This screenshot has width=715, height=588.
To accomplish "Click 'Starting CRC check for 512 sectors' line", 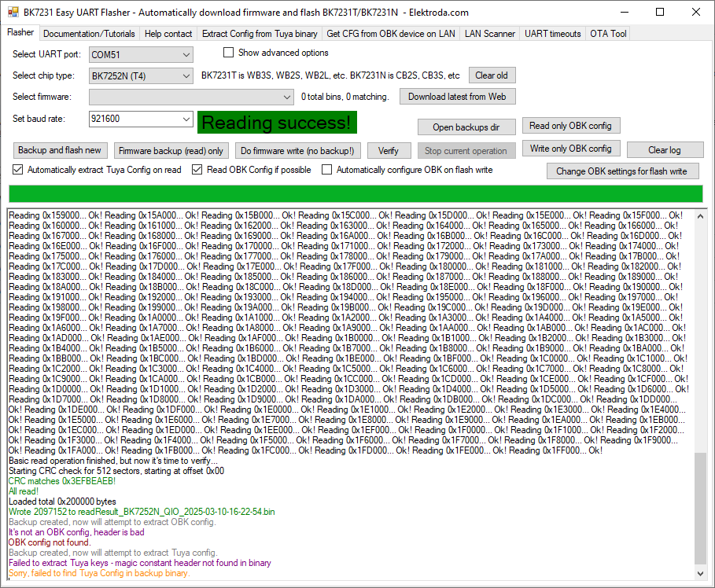I will 116,471.
